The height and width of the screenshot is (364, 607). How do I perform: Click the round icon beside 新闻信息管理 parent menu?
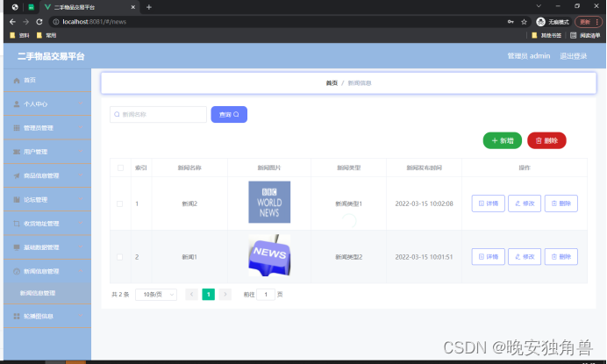click(17, 271)
